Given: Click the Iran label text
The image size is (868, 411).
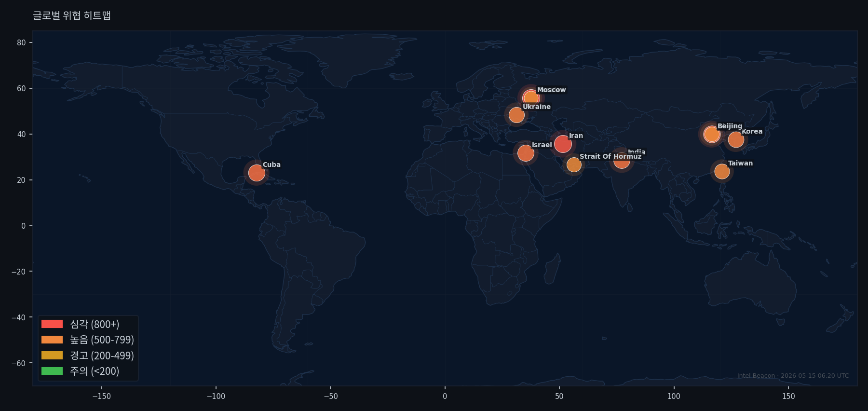Looking at the screenshot, I should click(576, 136).
